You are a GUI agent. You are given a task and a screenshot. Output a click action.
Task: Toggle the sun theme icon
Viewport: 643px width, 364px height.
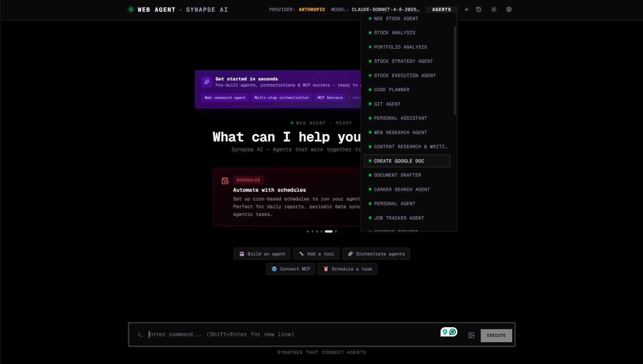click(x=494, y=9)
